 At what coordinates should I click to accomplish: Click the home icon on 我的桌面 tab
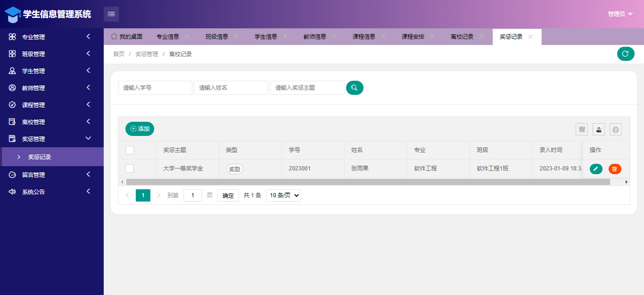114,36
